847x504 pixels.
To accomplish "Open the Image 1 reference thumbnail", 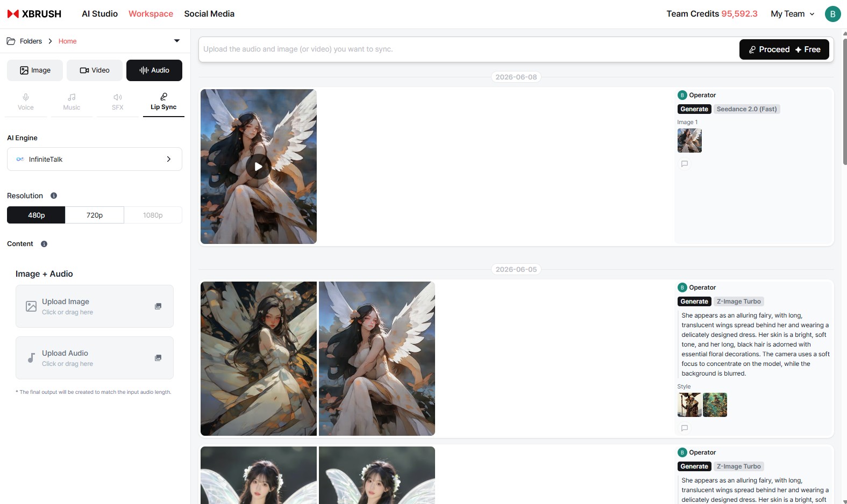I will click(689, 141).
